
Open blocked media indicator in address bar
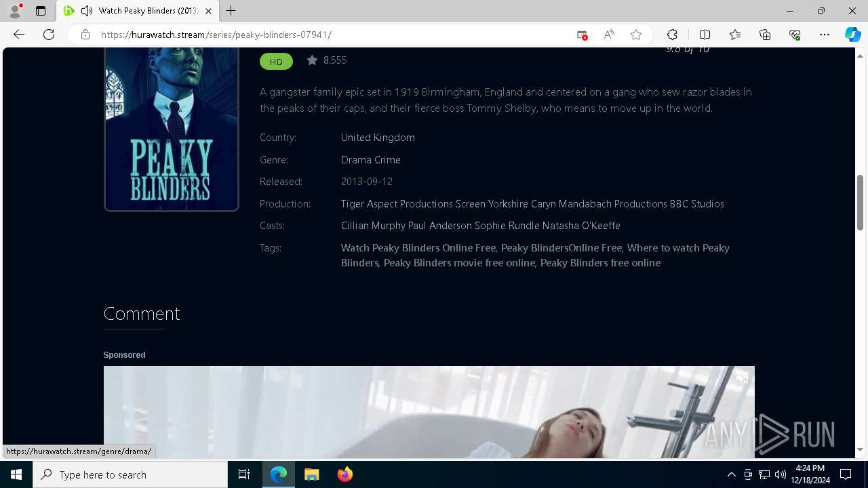click(582, 35)
